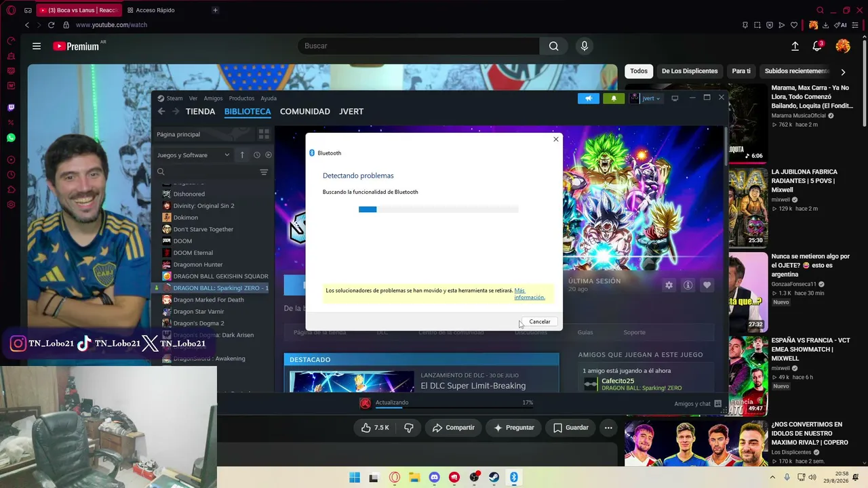Click the Compartir share button
Image resolution: width=868 pixels, height=488 pixels.
point(454,428)
